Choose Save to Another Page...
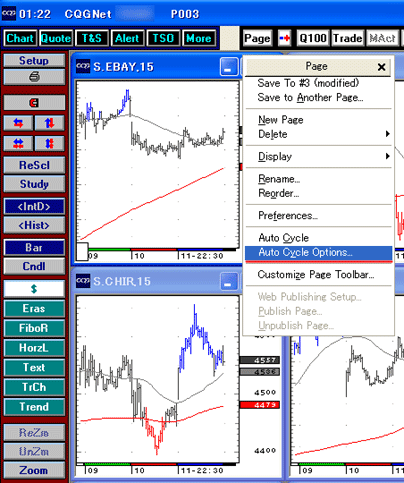 pos(318,98)
